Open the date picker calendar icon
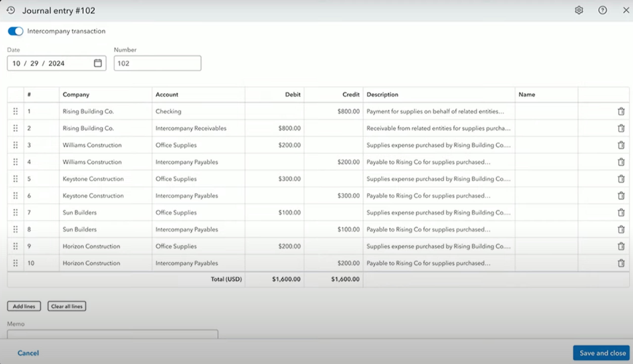Screen dimensions: 633x364 [97, 63]
